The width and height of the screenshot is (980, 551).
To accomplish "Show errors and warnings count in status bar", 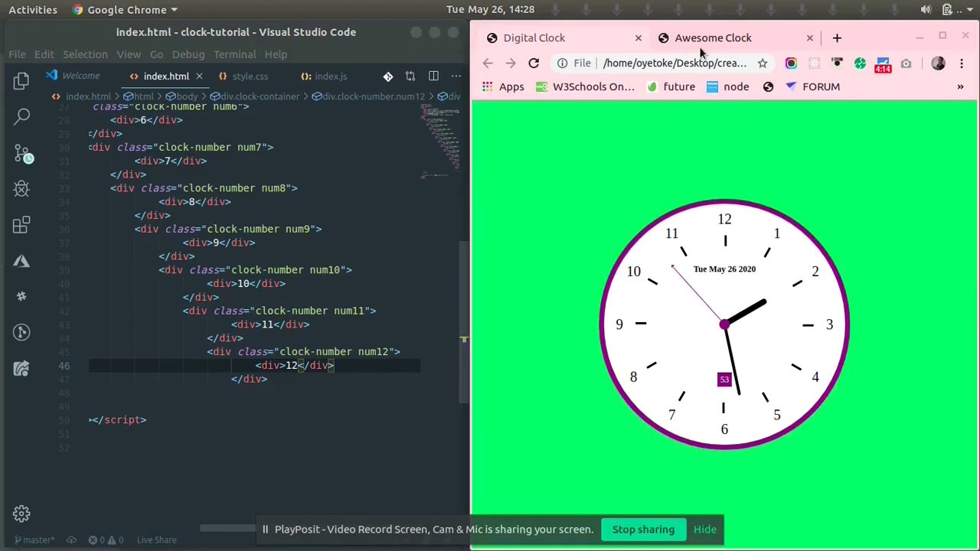I will coord(106,540).
